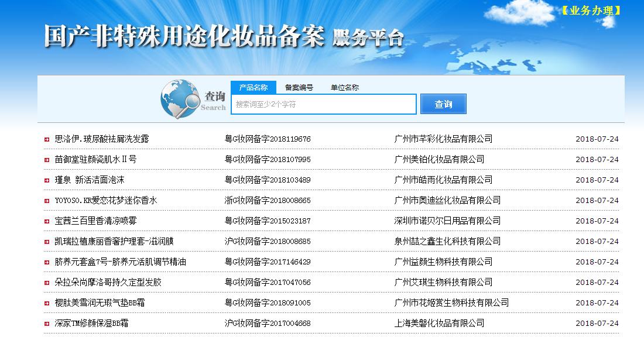The image size is (644, 337).
Task: Click the blue 查询 search button
Action: pos(443,104)
